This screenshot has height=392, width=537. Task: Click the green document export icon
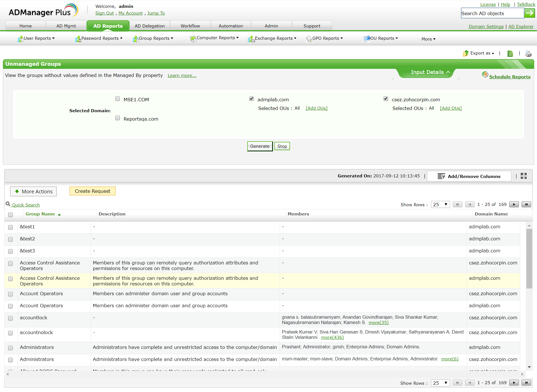click(510, 53)
